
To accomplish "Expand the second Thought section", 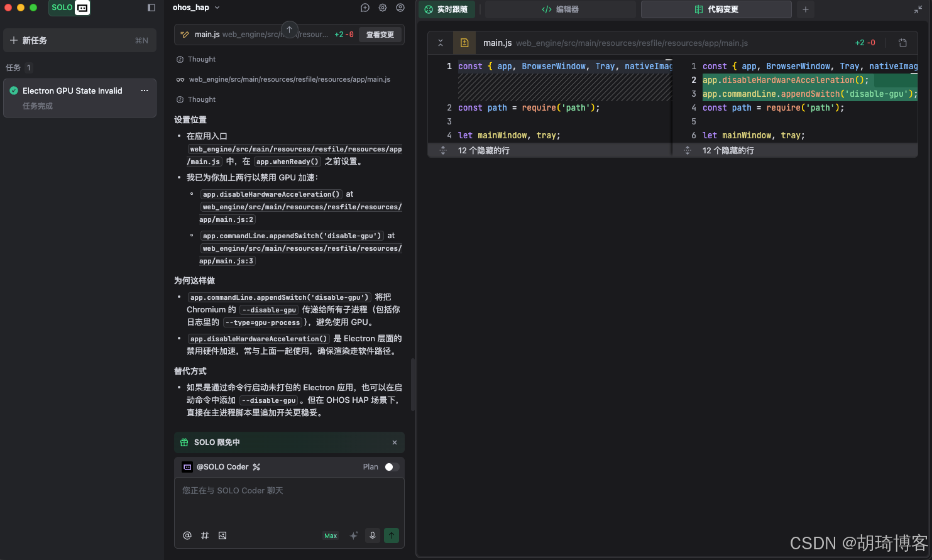I will (x=196, y=99).
